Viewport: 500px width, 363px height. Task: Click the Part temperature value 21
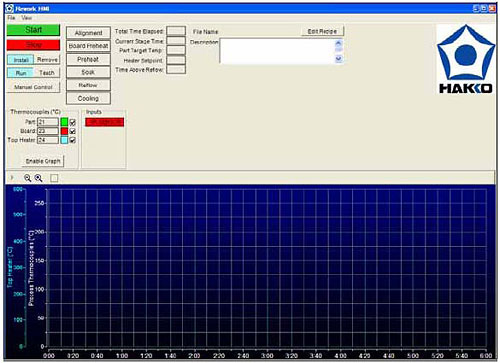click(48, 122)
